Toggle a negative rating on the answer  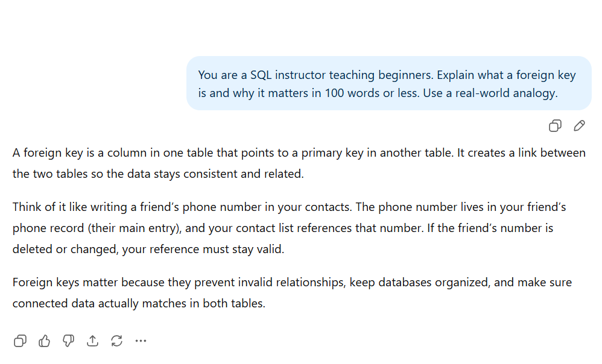point(68,340)
